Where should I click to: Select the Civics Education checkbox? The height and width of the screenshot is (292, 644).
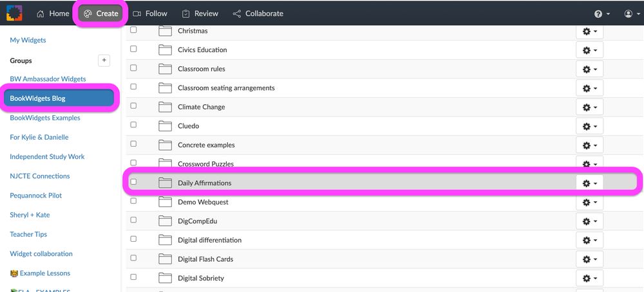(133, 49)
